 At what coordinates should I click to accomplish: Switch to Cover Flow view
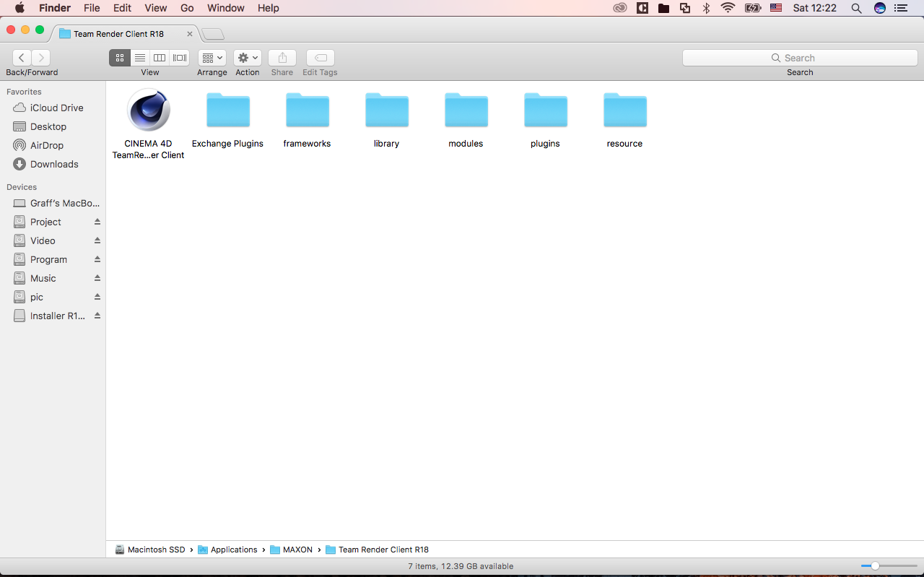(180, 58)
